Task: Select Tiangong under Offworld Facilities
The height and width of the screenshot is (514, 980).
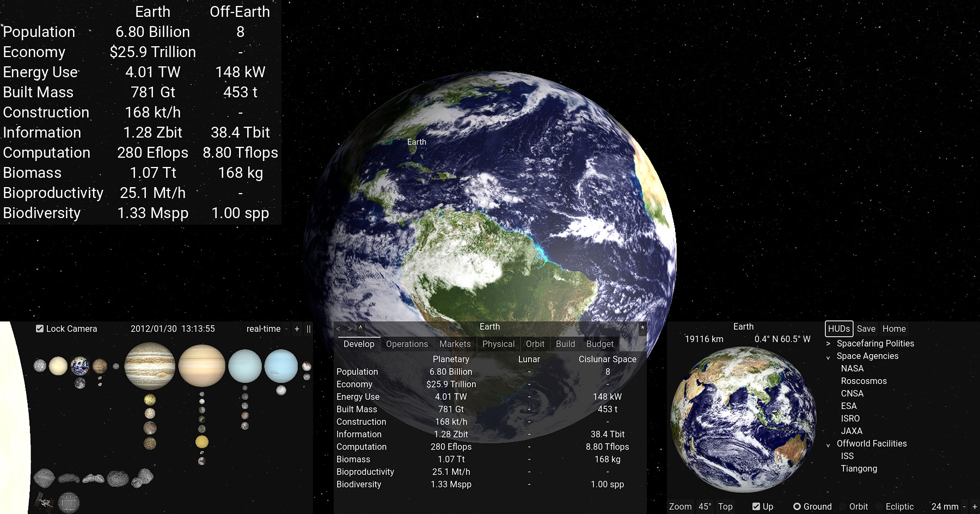Action: click(x=859, y=468)
